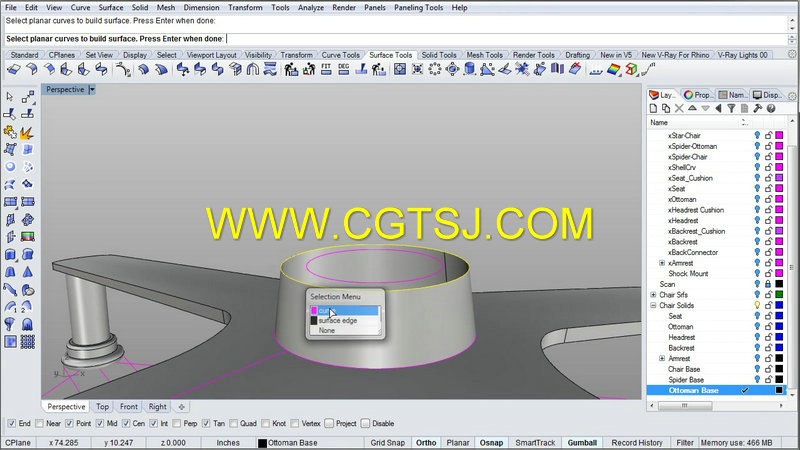Enable the Quad osnap checkbox
800x450 pixels.
click(233, 423)
